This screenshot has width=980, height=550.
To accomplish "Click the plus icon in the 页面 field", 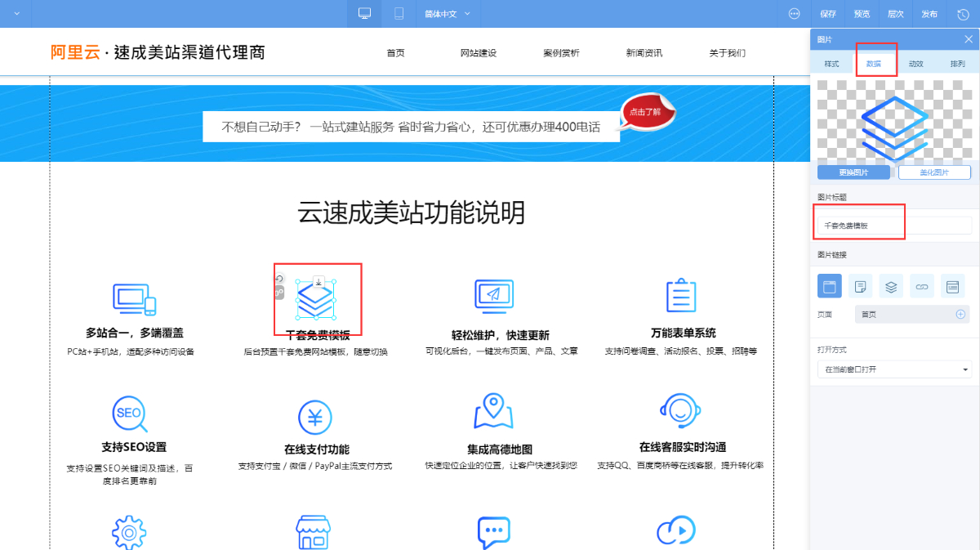I will click(x=961, y=314).
